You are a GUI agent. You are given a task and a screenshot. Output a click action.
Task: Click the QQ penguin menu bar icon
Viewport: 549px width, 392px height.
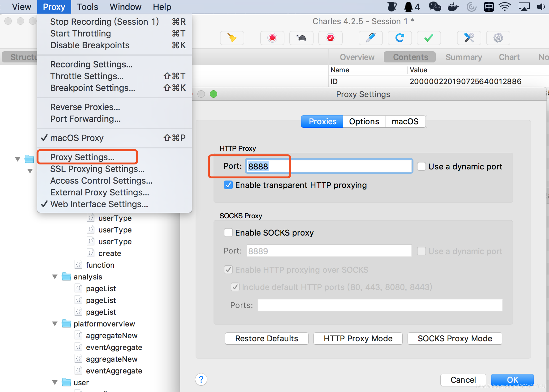[408, 6]
